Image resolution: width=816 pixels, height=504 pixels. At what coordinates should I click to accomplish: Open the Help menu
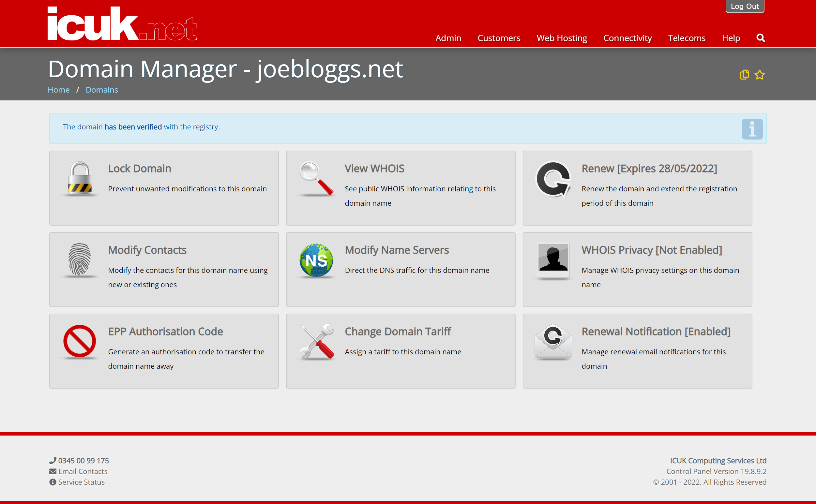click(x=731, y=38)
